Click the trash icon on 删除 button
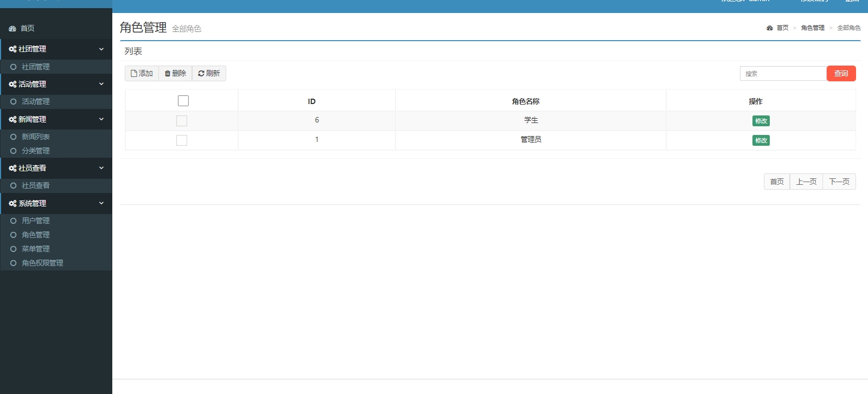The width and height of the screenshot is (868, 394). (x=168, y=73)
